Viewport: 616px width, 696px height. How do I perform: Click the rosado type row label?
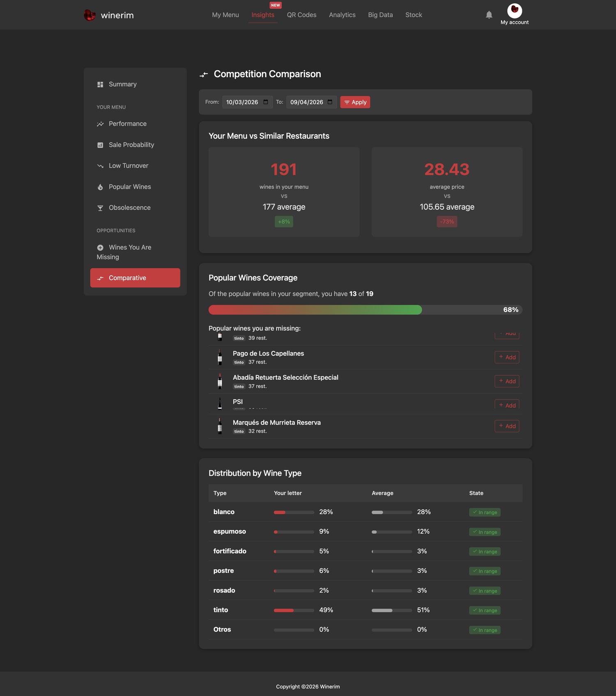point(224,590)
